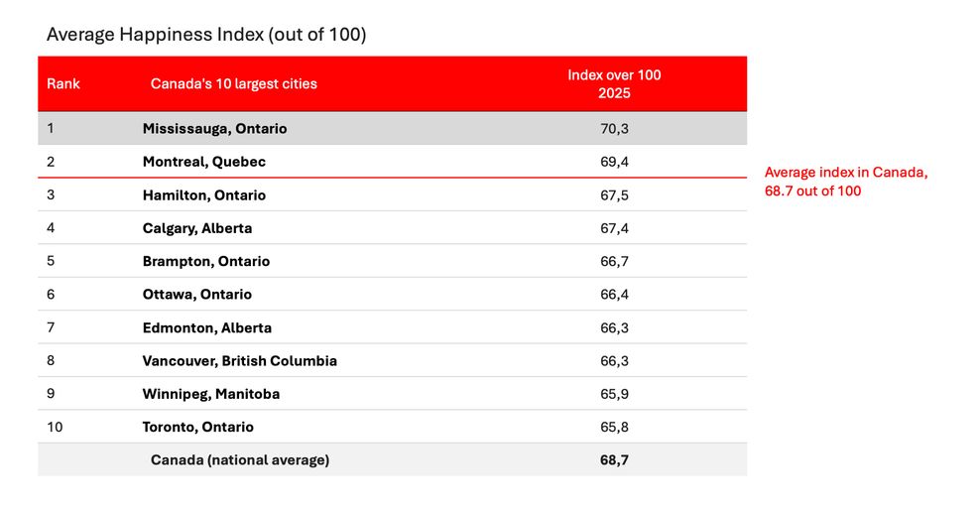
Task: Select the Winnipeg, Manitoba entry
Action: click(211, 394)
